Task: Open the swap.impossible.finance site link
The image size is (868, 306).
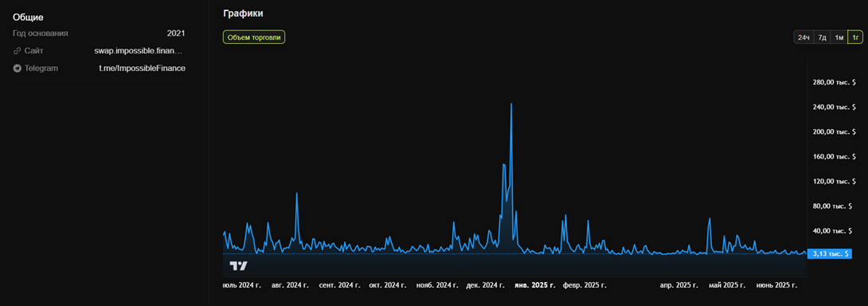Action: click(x=138, y=51)
